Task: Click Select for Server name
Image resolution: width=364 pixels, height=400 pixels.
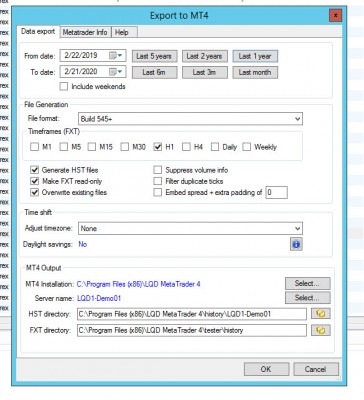Action: click(x=308, y=298)
